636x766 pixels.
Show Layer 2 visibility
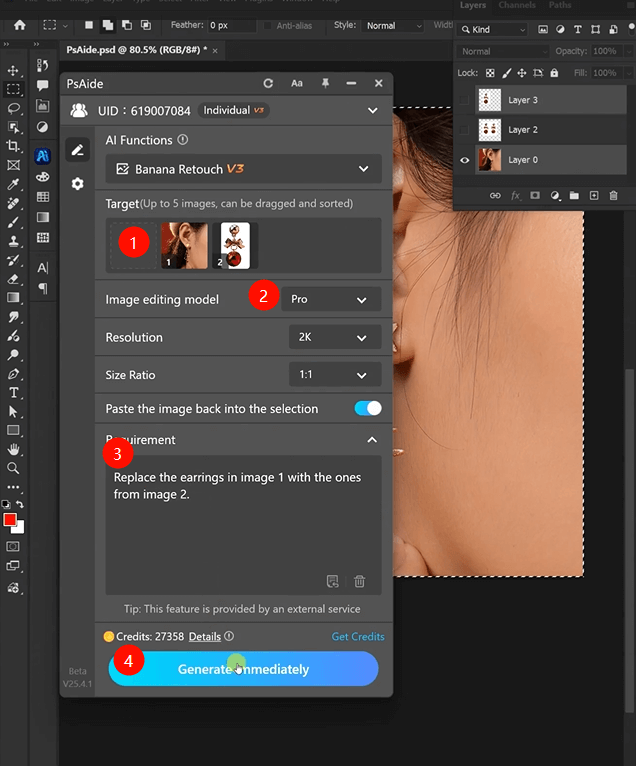tap(464, 130)
